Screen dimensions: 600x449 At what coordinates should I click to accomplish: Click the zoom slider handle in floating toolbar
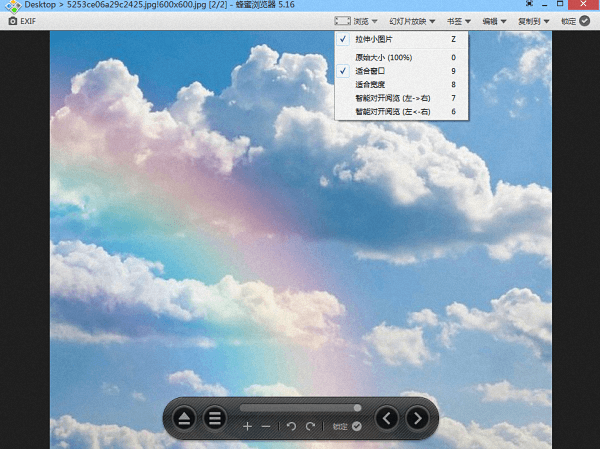point(357,407)
